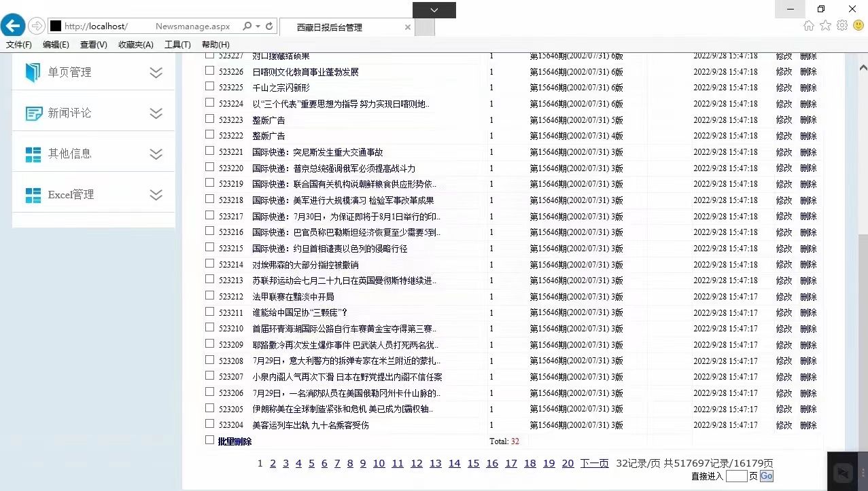Click 修改 for record 523204
The width and height of the screenshot is (868, 491).
pos(784,425)
